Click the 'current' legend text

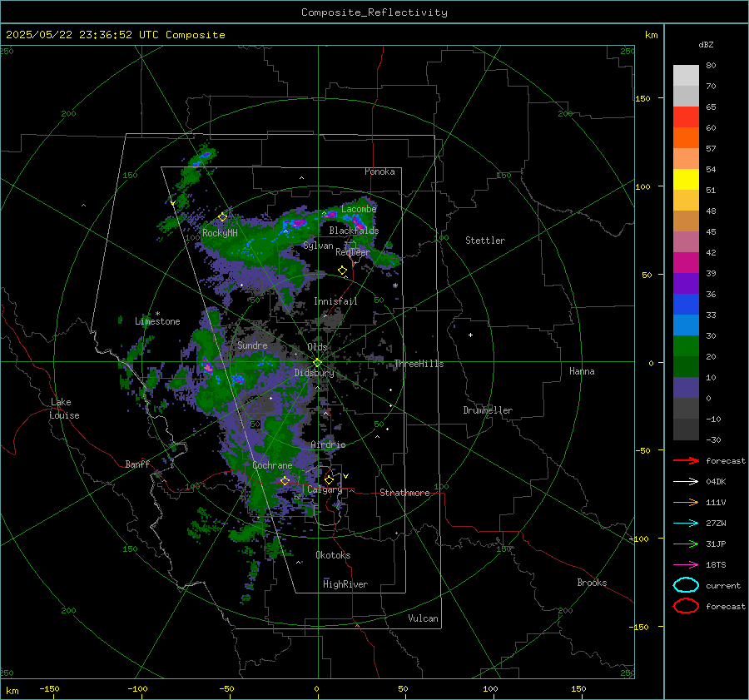(x=723, y=586)
